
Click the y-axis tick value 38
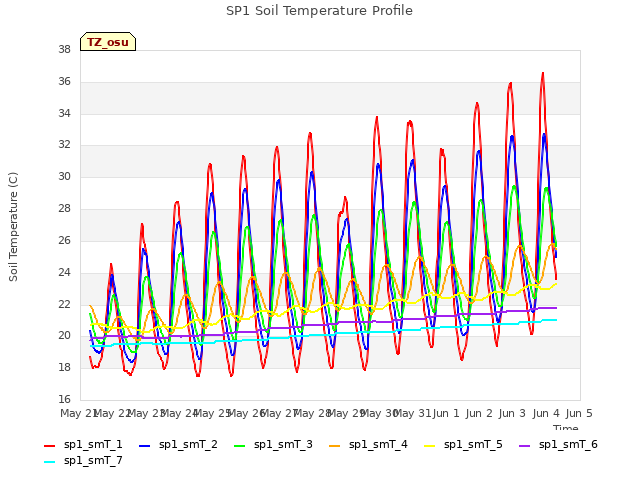click(64, 50)
